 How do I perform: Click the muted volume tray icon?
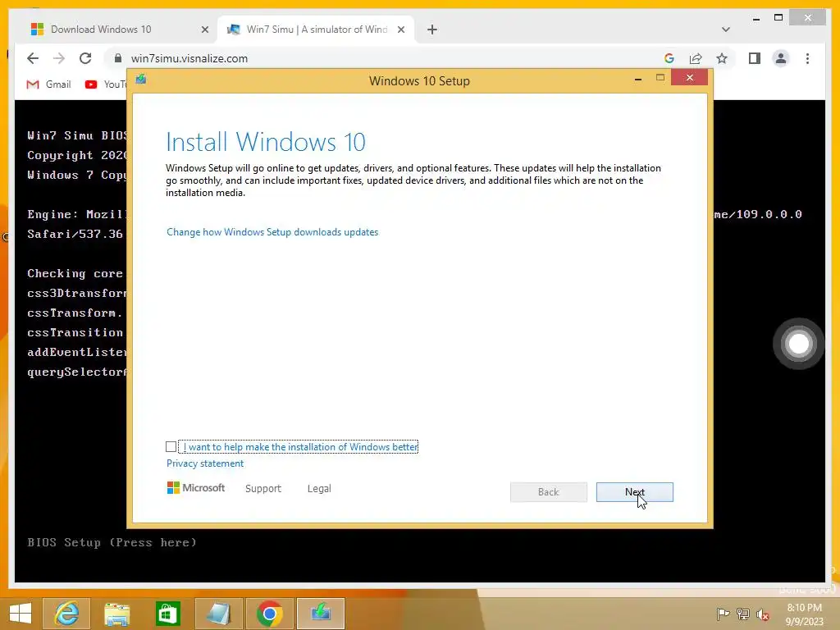point(763,614)
